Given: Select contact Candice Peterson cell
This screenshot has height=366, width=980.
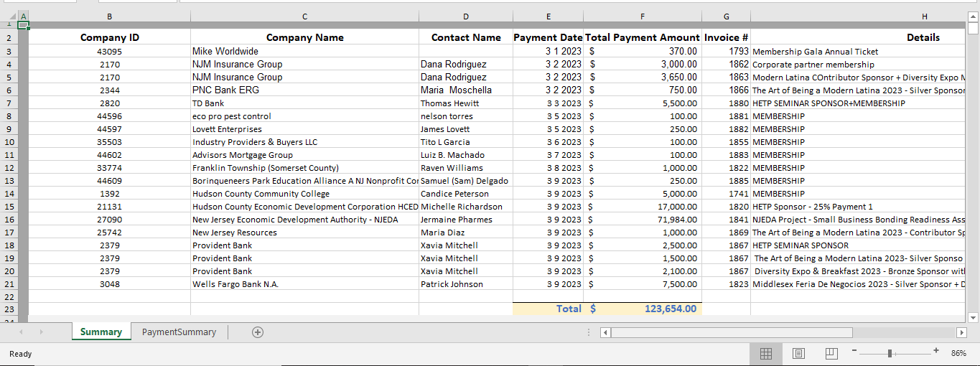Looking at the screenshot, I should click(466, 194).
